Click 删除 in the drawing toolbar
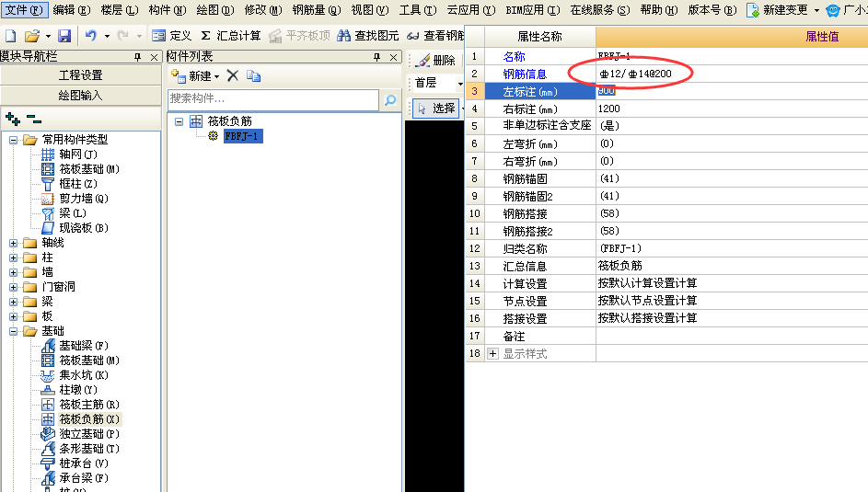868x492 pixels. 436,61
